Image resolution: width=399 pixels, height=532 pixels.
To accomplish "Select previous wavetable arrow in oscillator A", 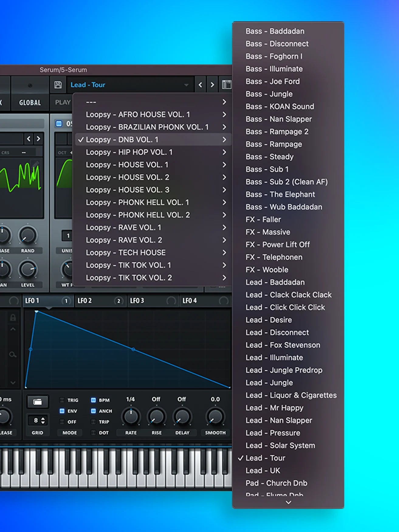I will [29, 139].
